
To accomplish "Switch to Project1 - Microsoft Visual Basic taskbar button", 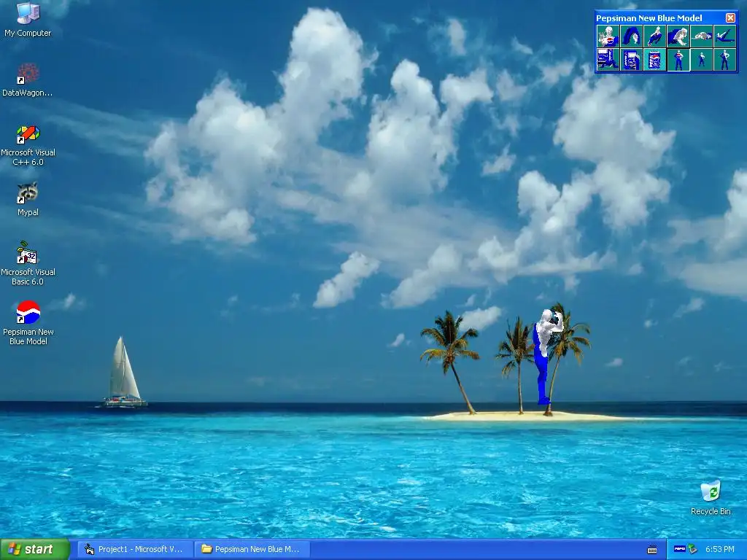I will coord(135,549).
